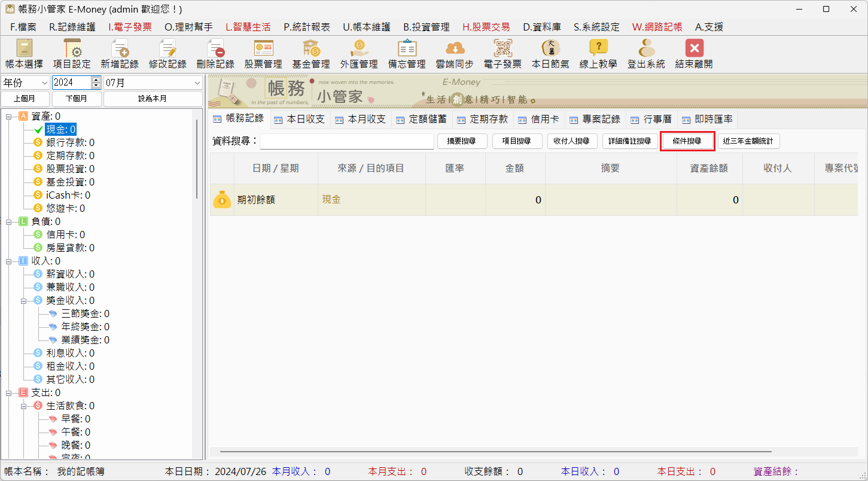The image size is (868, 481).
Task: Start 雲端同步 cloud sync
Action: (455, 54)
